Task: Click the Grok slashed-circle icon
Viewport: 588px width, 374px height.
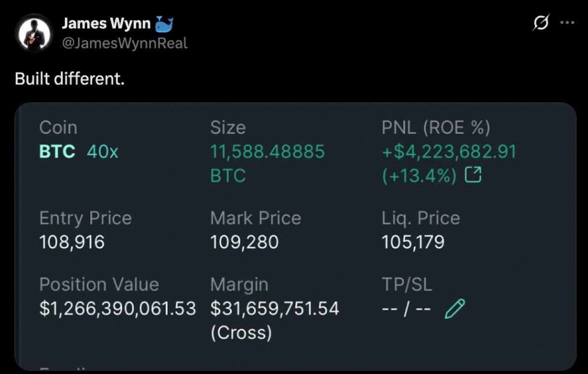Action: (541, 22)
